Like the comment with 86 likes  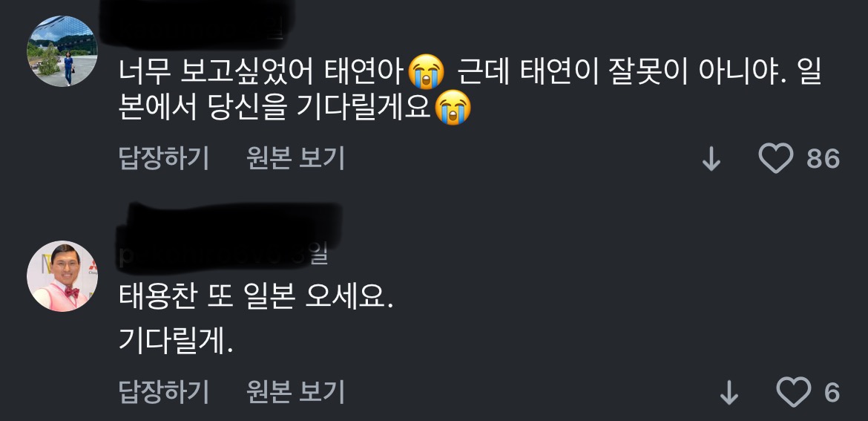tap(775, 158)
